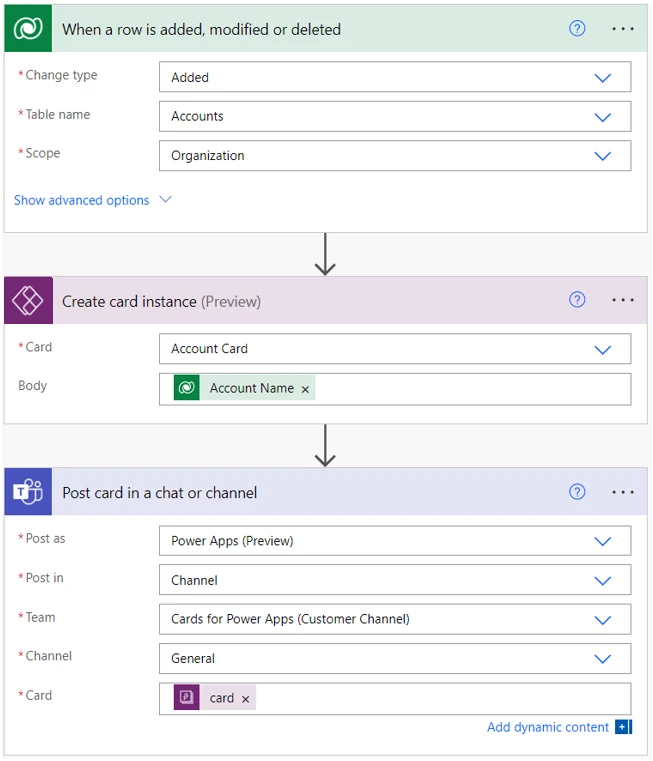
Task: Open Post card step's ellipsis menu
Action: coord(623,492)
